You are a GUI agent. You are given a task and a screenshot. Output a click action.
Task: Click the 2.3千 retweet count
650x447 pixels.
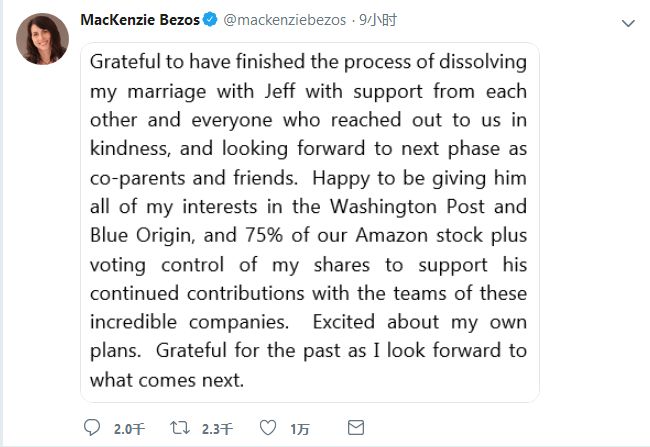tap(217, 429)
